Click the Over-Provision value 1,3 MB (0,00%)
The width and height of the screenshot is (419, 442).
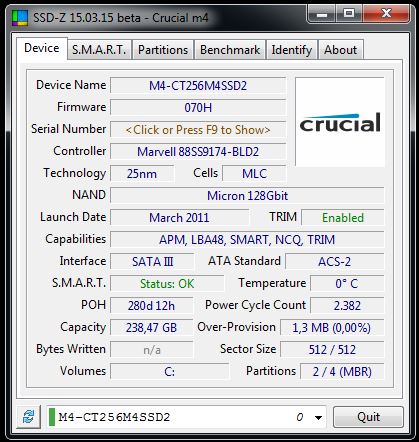point(332,328)
